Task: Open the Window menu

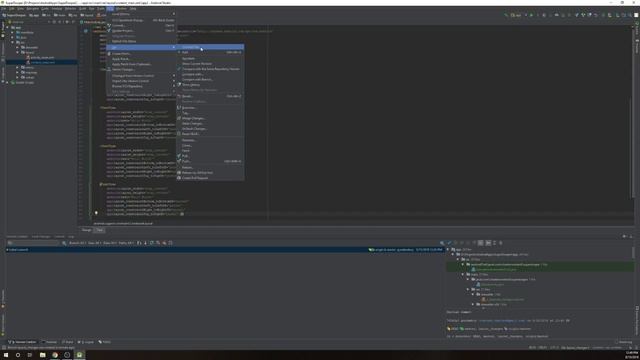Action: (121, 9)
